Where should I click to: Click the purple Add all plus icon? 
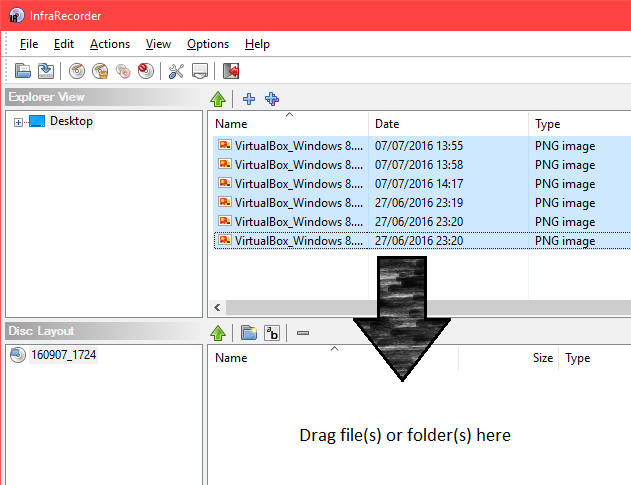pyautogui.click(x=272, y=99)
